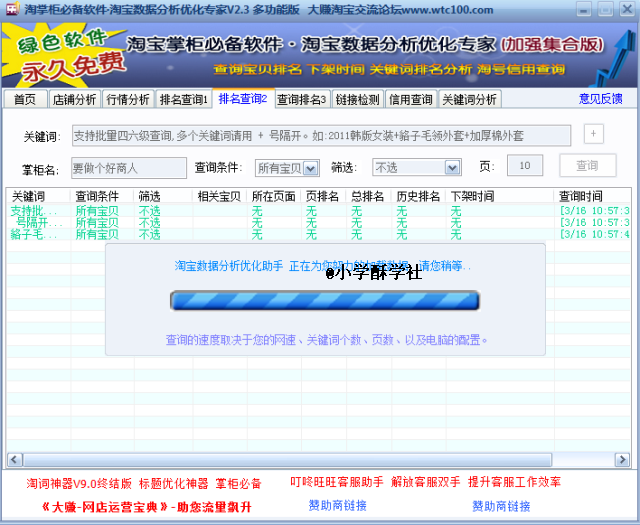Select the 排名查询2 tab
The width and height of the screenshot is (640, 525).
pos(243,98)
